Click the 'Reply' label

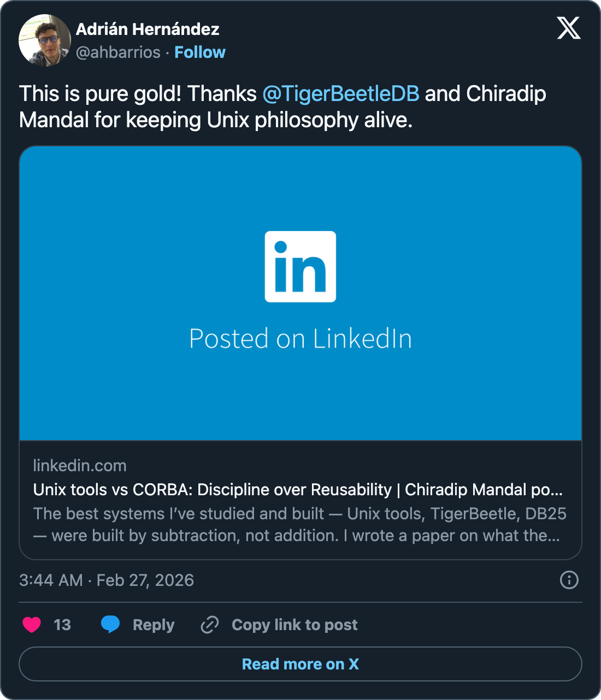(x=154, y=625)
